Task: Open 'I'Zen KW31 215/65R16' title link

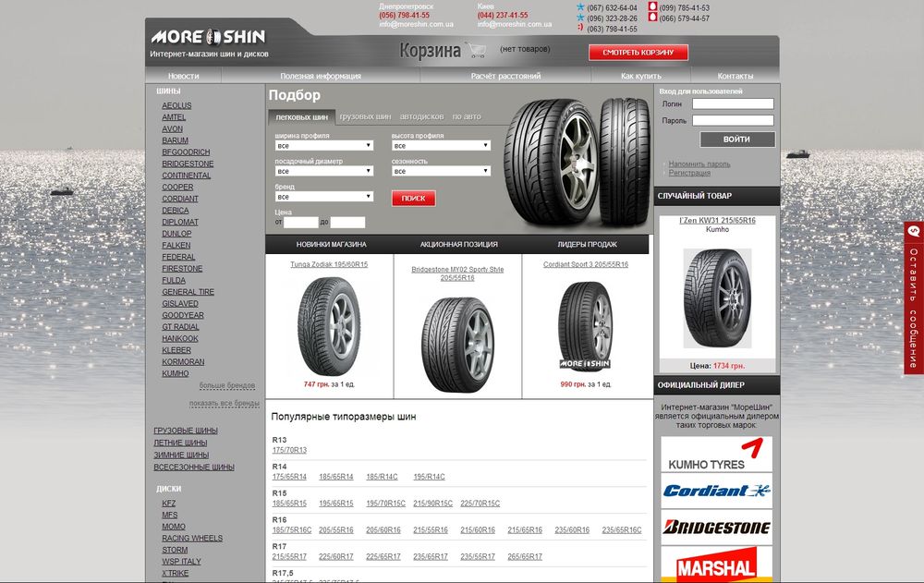Action: coord(717,221)
